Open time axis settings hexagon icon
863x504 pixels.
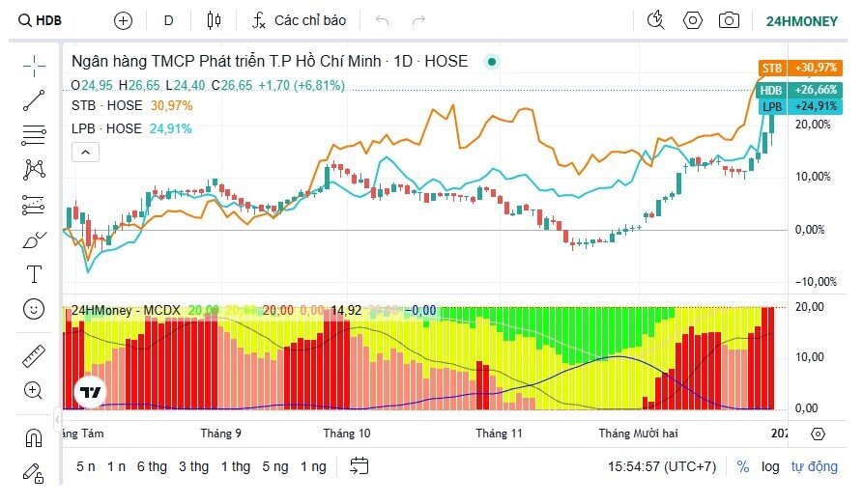click(x=818, y=434)
